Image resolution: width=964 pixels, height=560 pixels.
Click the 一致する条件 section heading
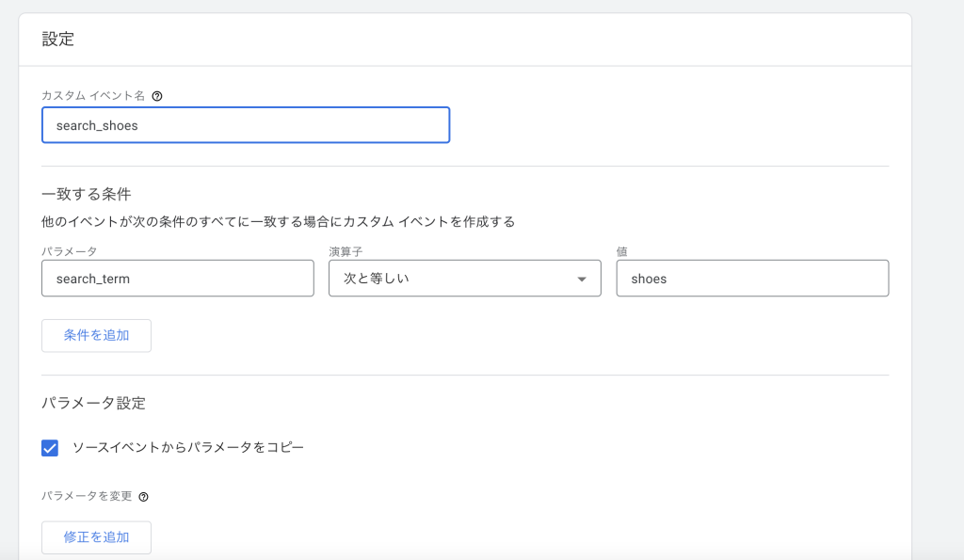click(x=86, y=195)
